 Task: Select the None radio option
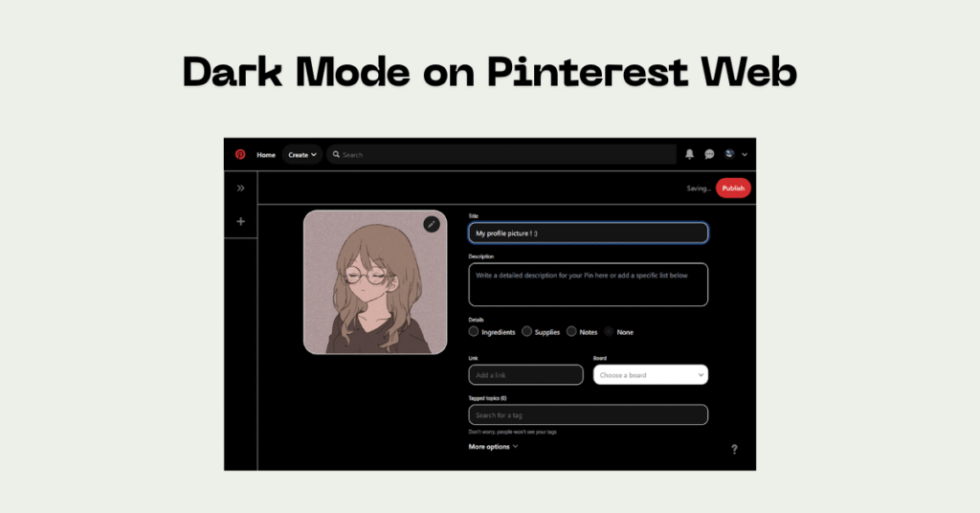[x=608, y=332]
